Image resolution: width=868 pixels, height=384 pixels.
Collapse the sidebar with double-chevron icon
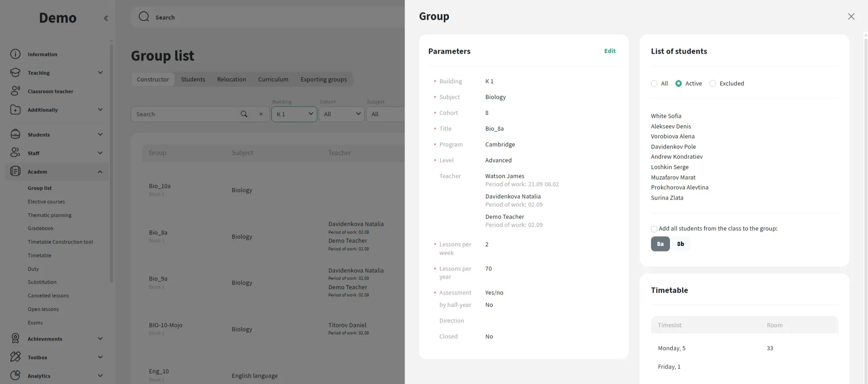click(106, 19)
